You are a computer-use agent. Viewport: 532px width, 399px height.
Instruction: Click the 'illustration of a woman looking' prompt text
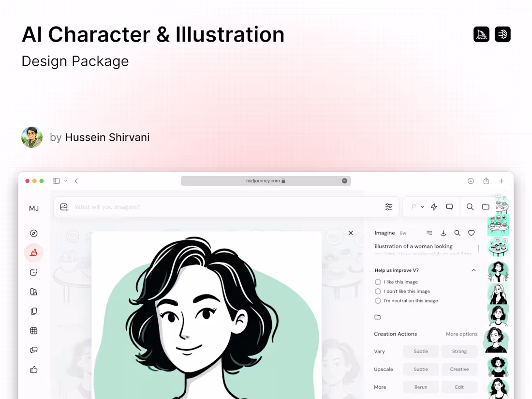[414, 246]
